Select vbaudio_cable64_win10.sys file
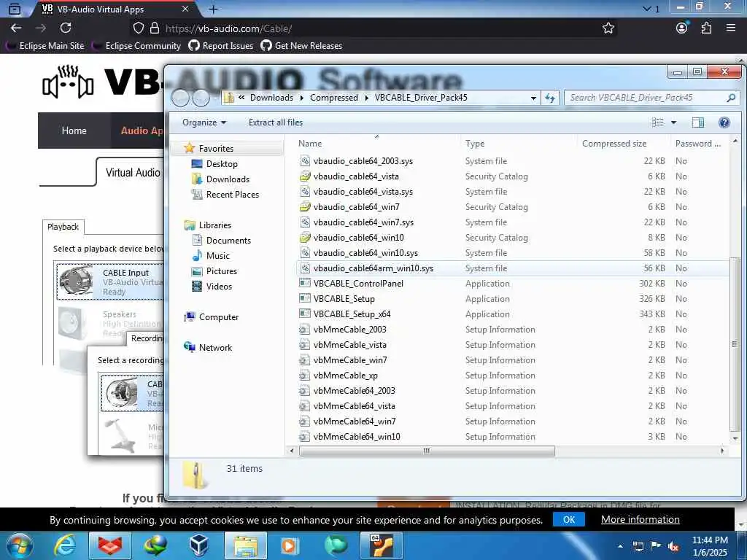Viewport: 747px width, 560px height. click(365, 253)
